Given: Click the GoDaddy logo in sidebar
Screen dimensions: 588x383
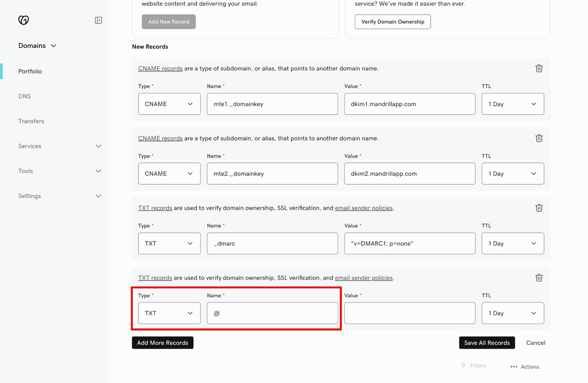Looking at the screenshot, I should tap(23, 20).
